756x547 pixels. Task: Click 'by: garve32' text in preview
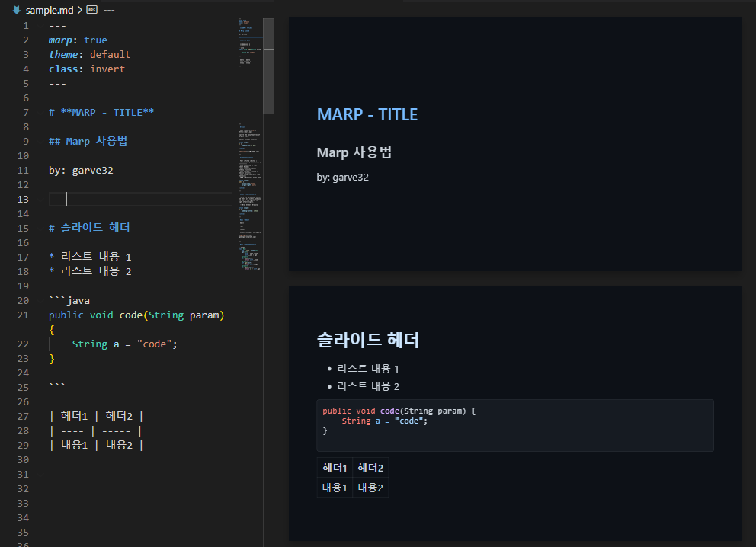tap(342, 177)
